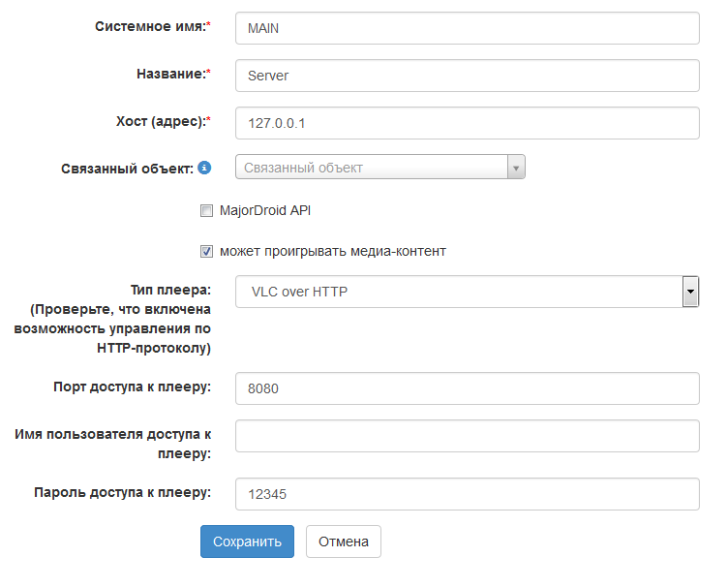Click the Системное имя input field

467,28
